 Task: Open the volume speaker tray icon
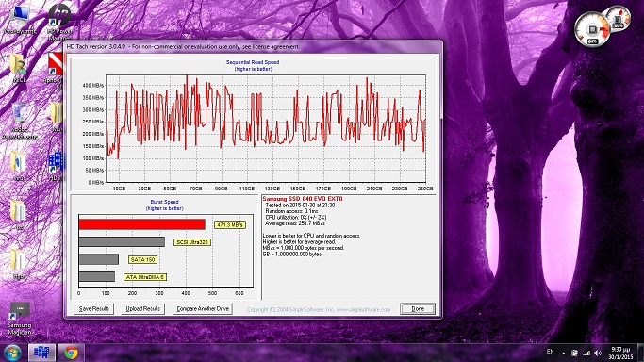tap(598, 353)
